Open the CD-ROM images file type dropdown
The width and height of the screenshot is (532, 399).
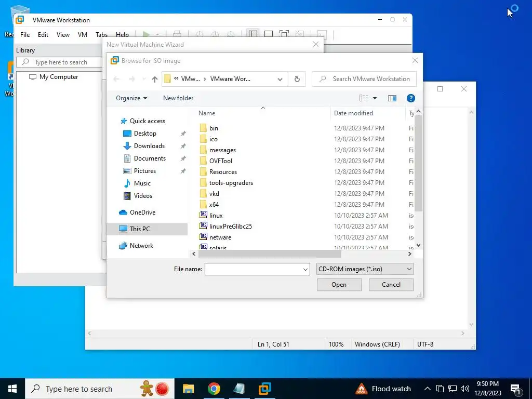click(365, 269)
